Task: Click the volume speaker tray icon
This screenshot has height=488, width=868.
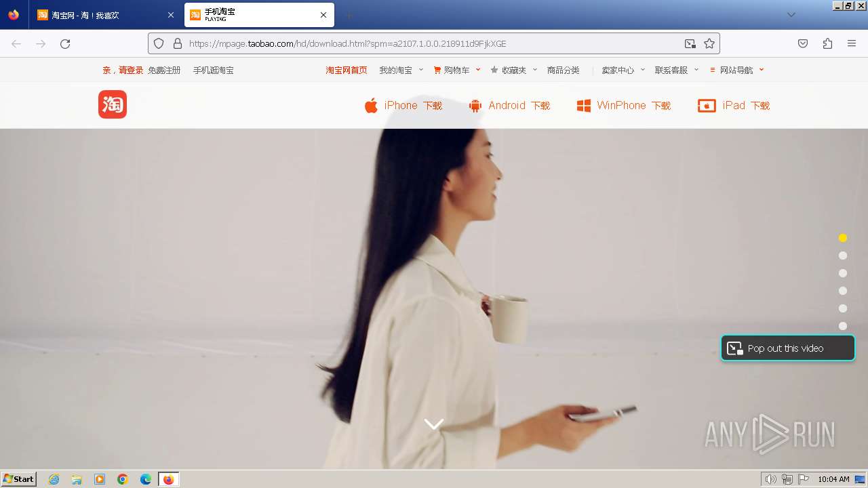Action: coord(770,479)
